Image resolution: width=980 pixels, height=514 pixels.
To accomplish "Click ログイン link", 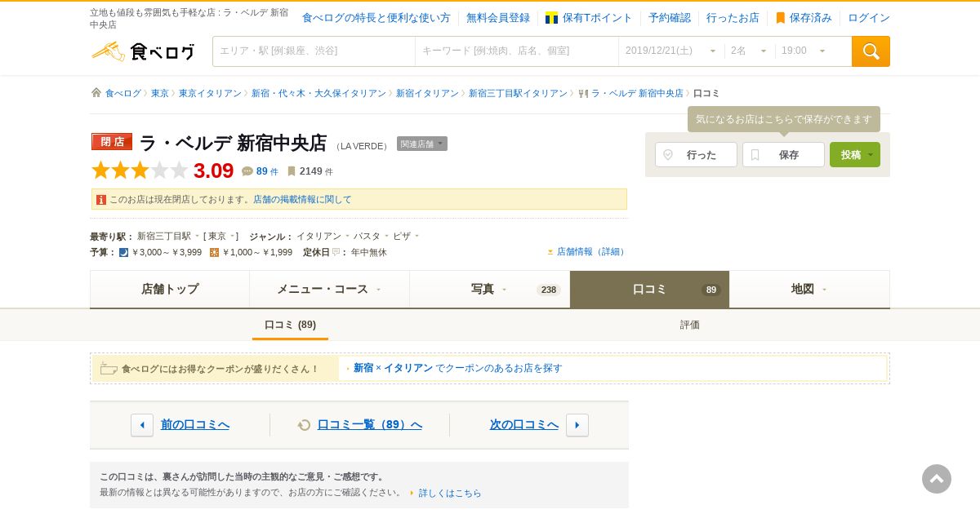I will pyautogui.click(x=869, y=18).
